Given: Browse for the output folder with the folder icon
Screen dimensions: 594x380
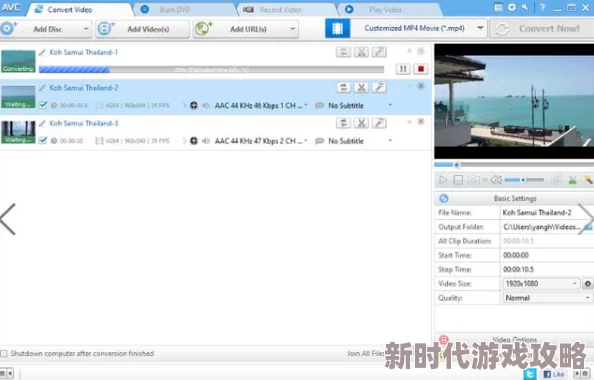Looking at the screenshot, I should pyautogui.click(x=588, y=227).
